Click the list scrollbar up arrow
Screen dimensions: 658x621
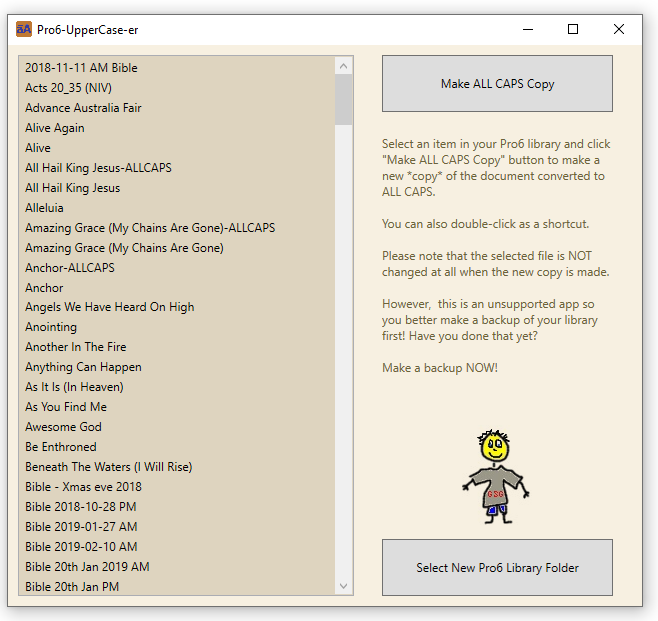coord(344,66)
